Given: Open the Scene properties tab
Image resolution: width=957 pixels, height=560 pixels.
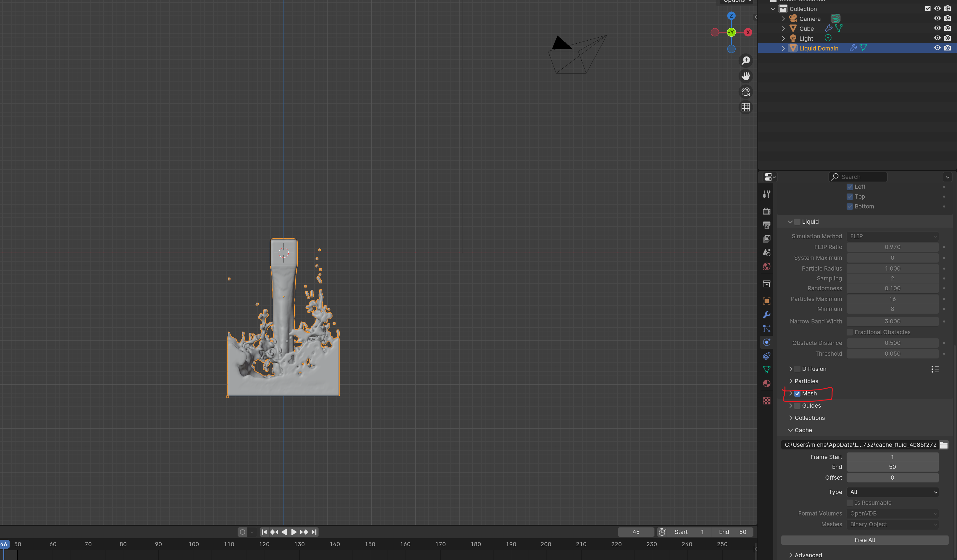Looking at the screenshot, I should tap(766, 252).
